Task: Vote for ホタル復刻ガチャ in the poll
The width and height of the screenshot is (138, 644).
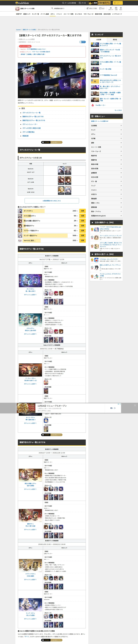Action: tap(82, 216)
